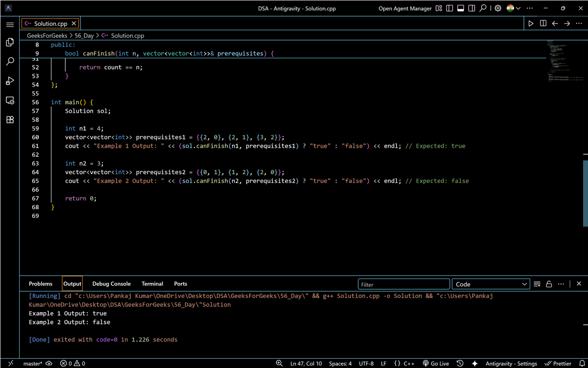
Task: Click the GeeksForGeeks breadcrumb
Action: [47, 36]
